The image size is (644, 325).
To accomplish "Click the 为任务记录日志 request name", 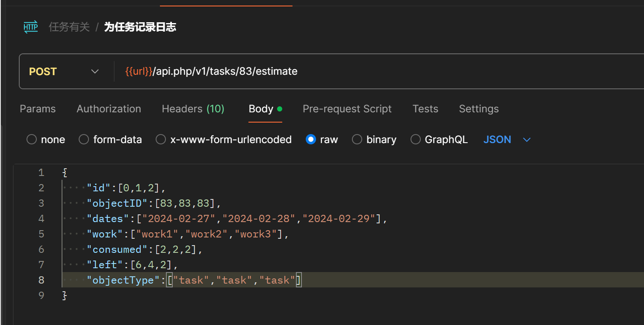I will pos(140,27).
